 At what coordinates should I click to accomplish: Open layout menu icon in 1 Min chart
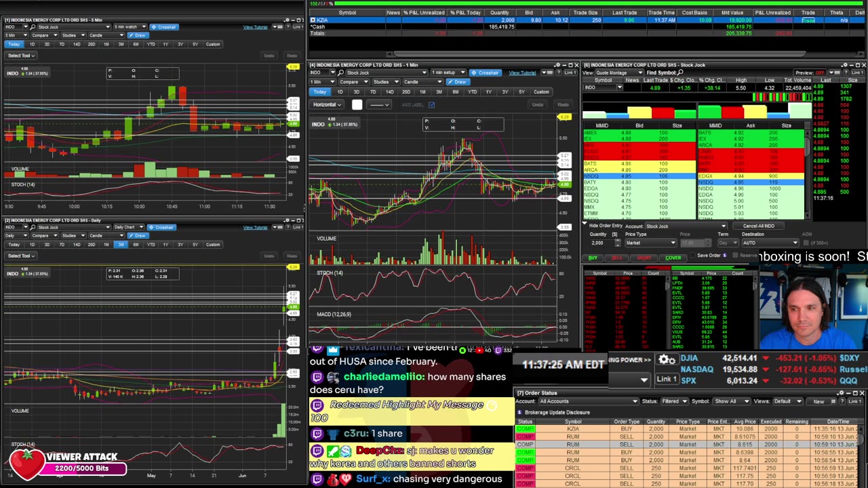547,73
